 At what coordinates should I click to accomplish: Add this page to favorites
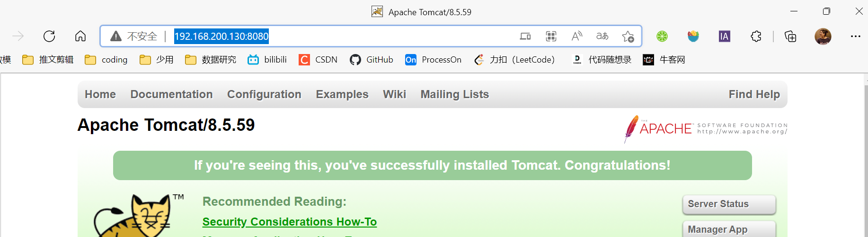pyautogui.click(x=628, y=36)
